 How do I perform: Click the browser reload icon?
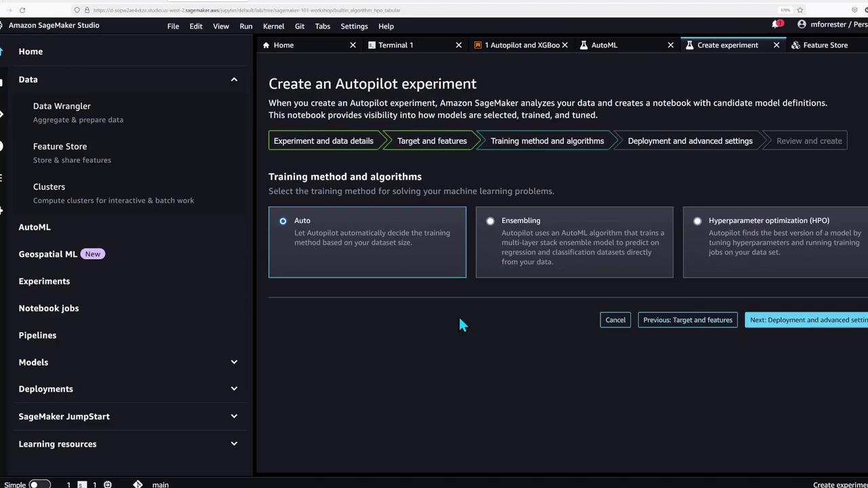click(x=22, y=10)
